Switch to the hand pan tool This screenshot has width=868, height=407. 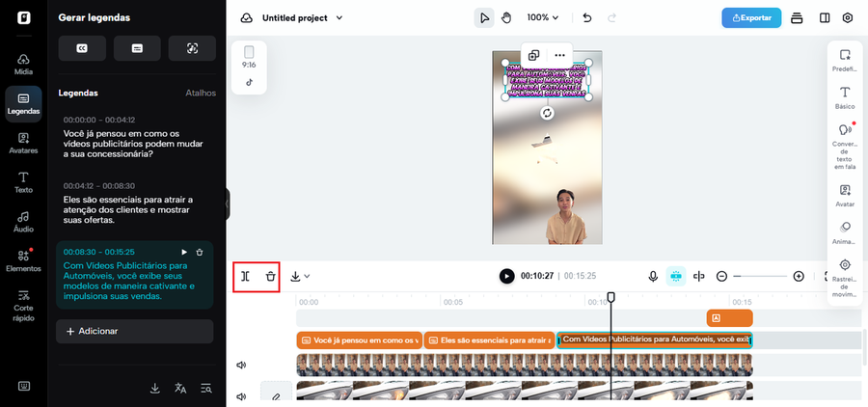tap(506, 18)
